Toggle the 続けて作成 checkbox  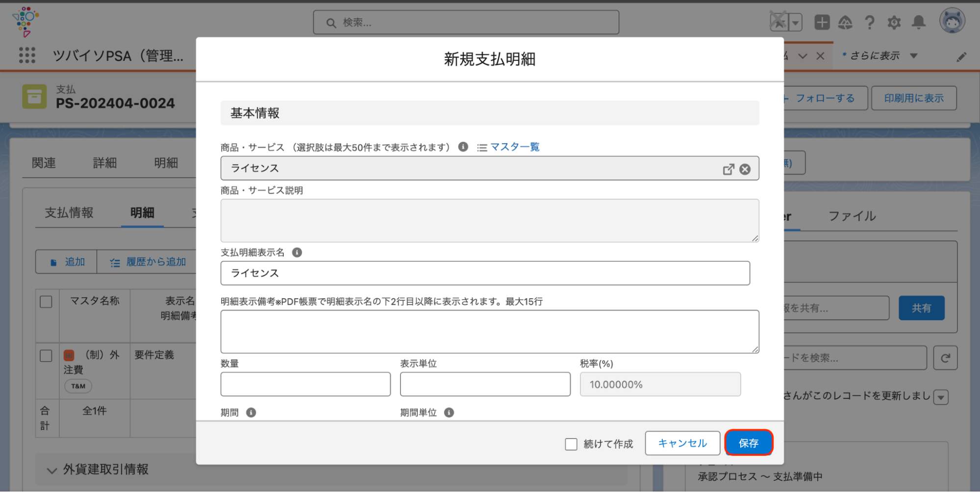click(x=571, y=444)
